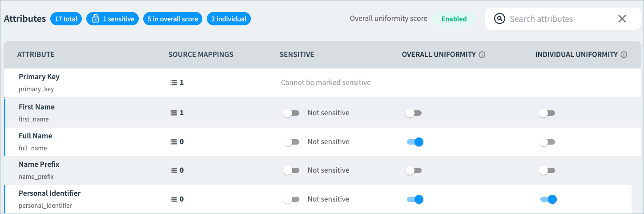Toggle Personal Identifier sensitive switch

point(291,199)
